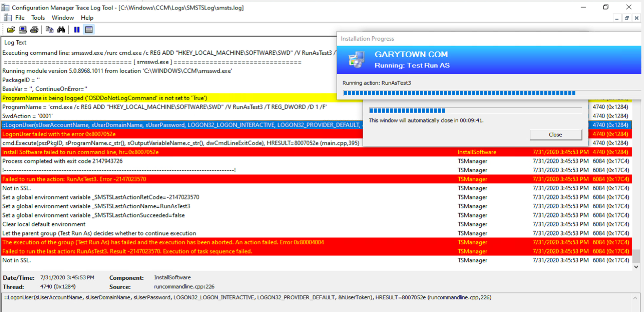Open the Window menu
The image size is (644, 312).
pos(63,18)
